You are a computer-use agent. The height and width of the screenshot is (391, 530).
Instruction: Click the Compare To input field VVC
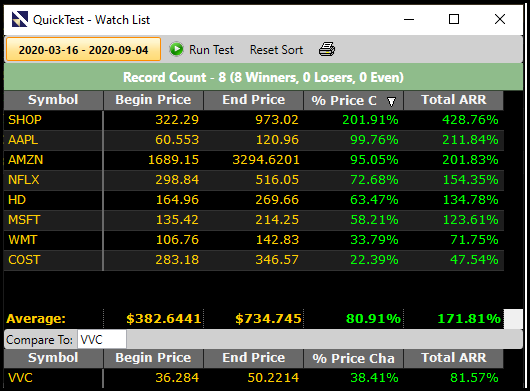click(x=102, y=339)
